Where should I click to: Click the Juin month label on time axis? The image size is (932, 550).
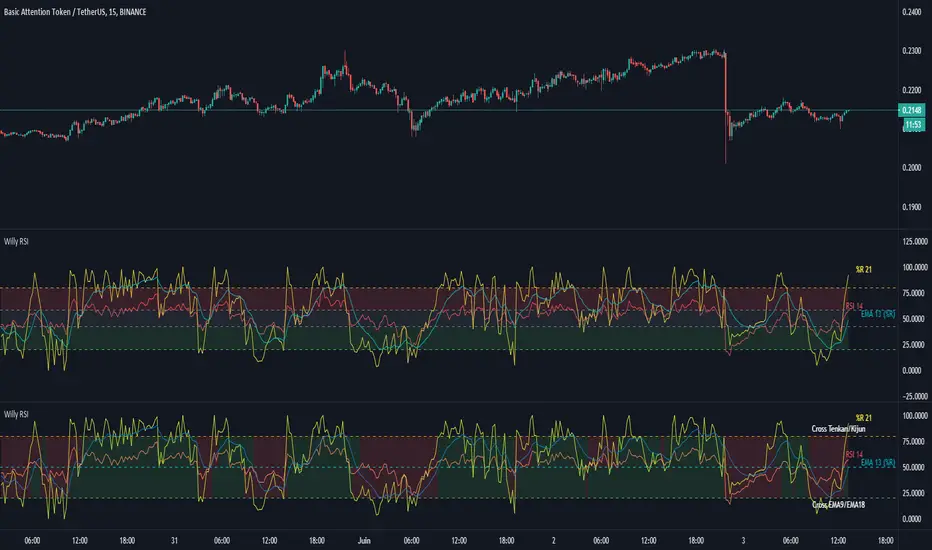coord(364,540)
